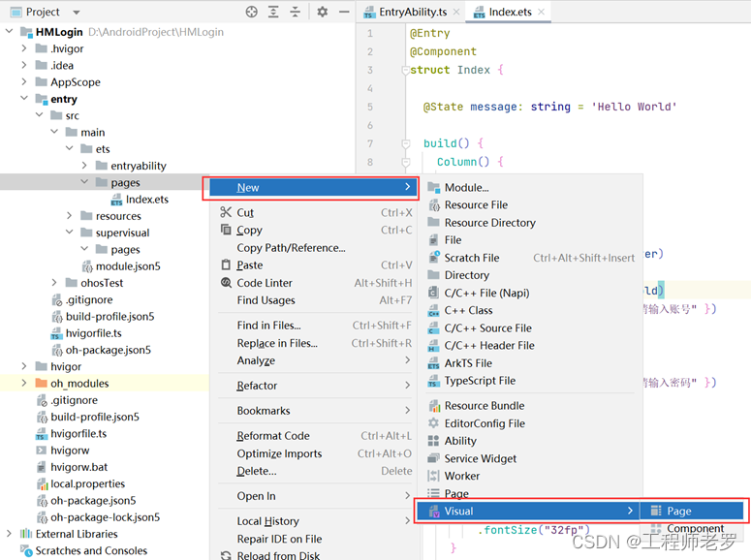Open the Analyze submenu

coord(316,360)
